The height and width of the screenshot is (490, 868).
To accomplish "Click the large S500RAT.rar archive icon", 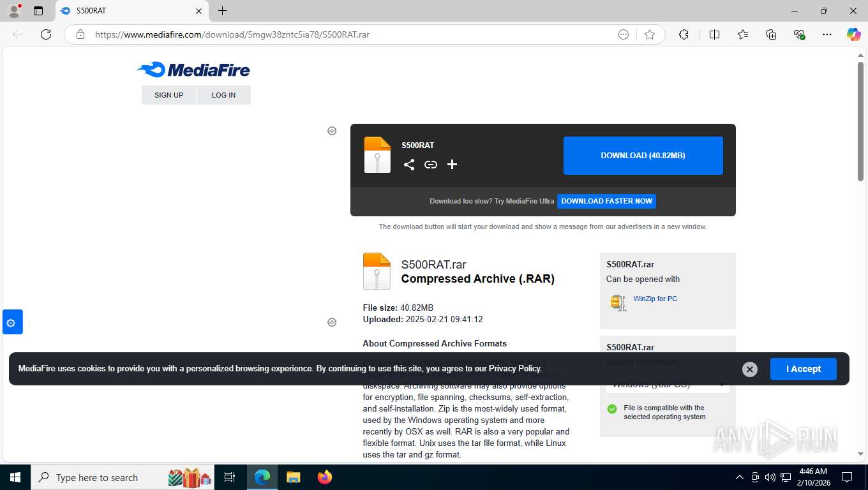I will click(x=377, y=271).
